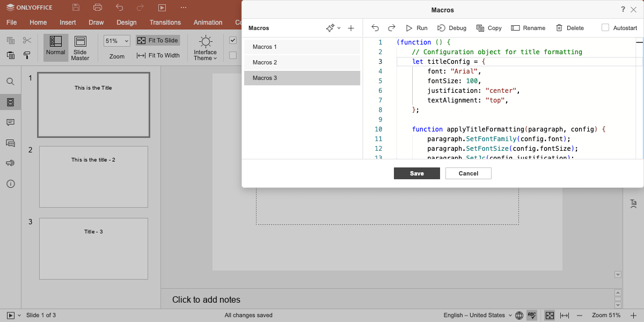Switch to Home tab
Viewport: 644px width, 322px height.
pyautogui.click(x=38, y=23)
